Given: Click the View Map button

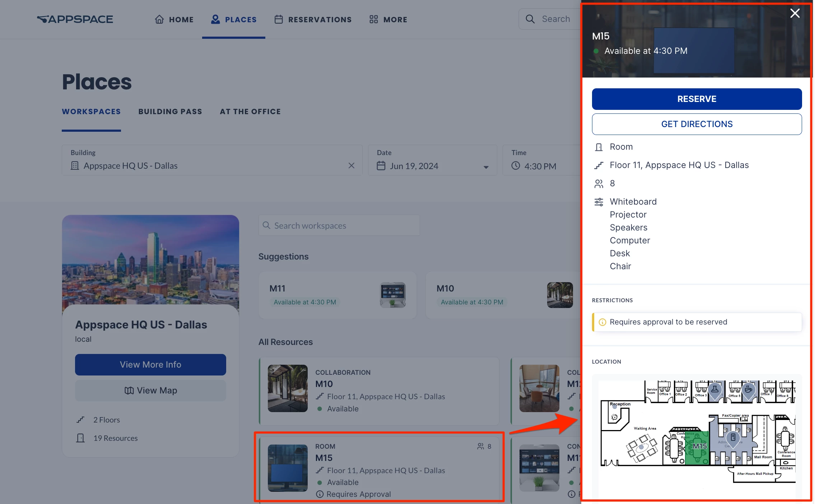Looking at the screenshot, I should [x=150, y=391].
